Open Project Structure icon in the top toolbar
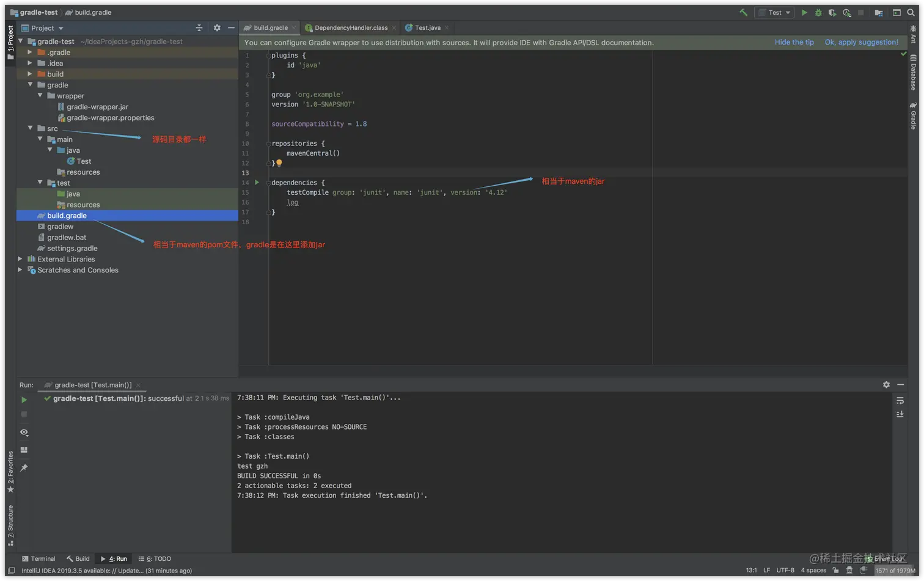 [x=879, y=12]
